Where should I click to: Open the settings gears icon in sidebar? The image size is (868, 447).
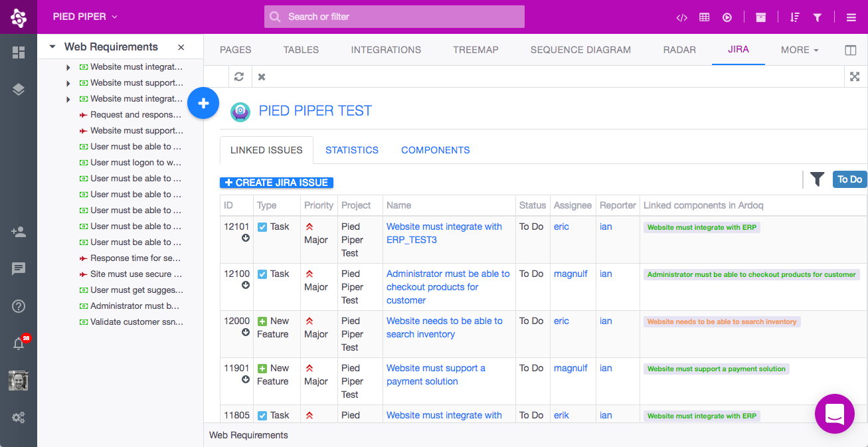coord(19,418)
